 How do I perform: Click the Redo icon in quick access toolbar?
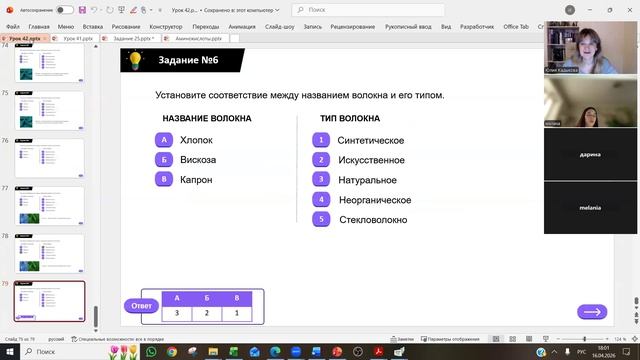[109, 10]
